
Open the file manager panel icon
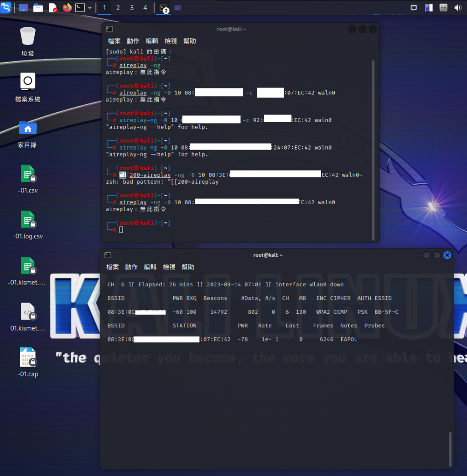[38, 8]
